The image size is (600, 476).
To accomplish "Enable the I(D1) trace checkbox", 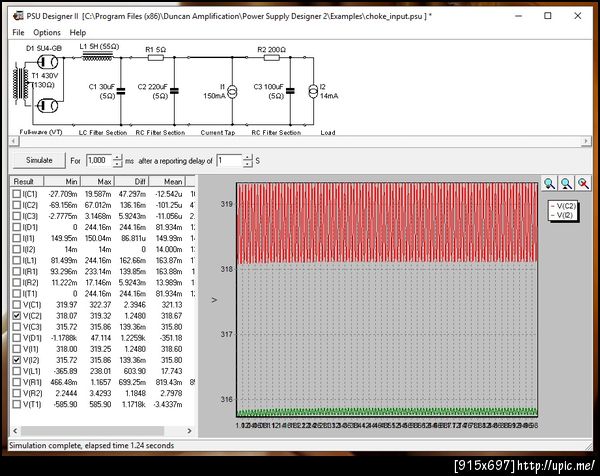I will pyautogui.click(x=16, y=227).
